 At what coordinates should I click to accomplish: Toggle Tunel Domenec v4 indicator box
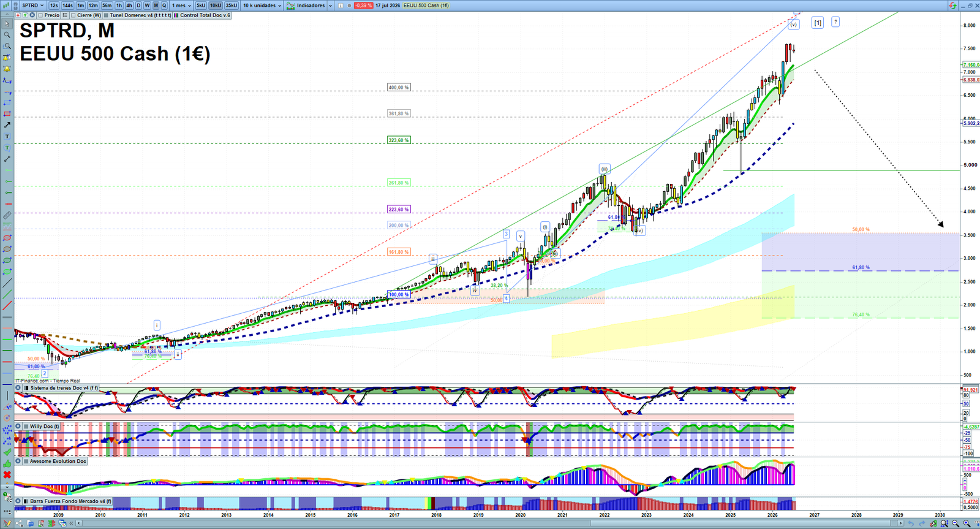tap(106, 15)
